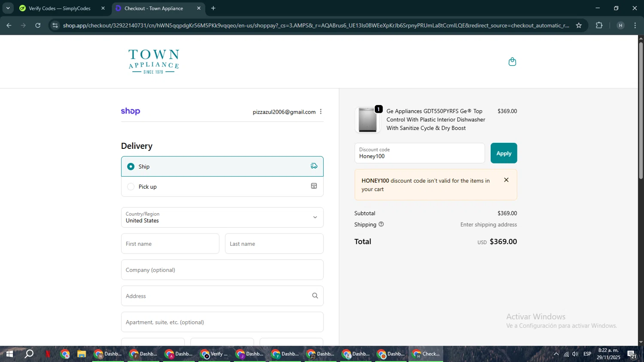Screen dimensions: 644x362
Task: Open the account options three-dot menu
Action: coord(321,112)
